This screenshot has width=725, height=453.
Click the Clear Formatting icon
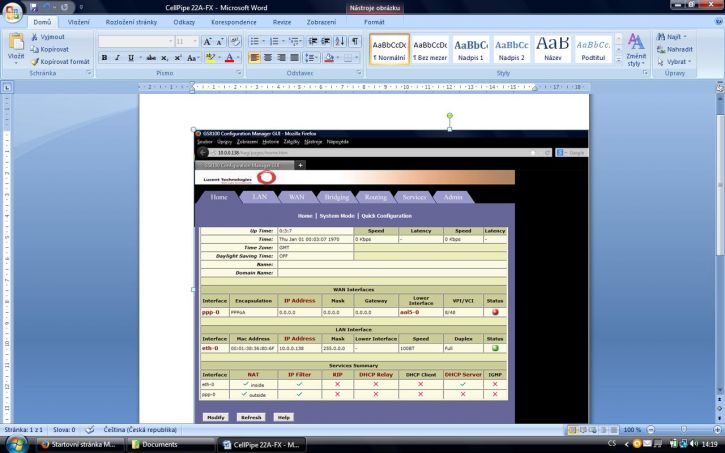coord(235,42)
